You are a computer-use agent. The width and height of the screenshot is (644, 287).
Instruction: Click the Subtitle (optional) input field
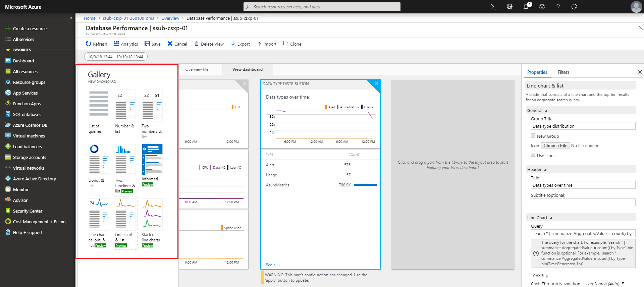coord(583,202)
